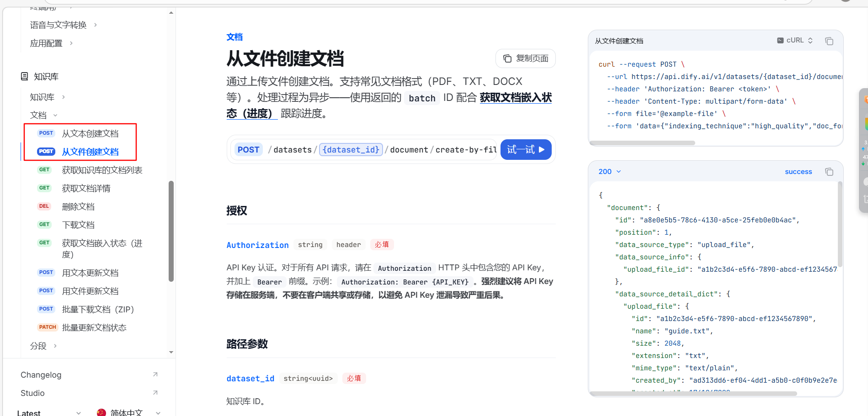Click the {dataset_id} path parameter

click(x=351, y=149)
